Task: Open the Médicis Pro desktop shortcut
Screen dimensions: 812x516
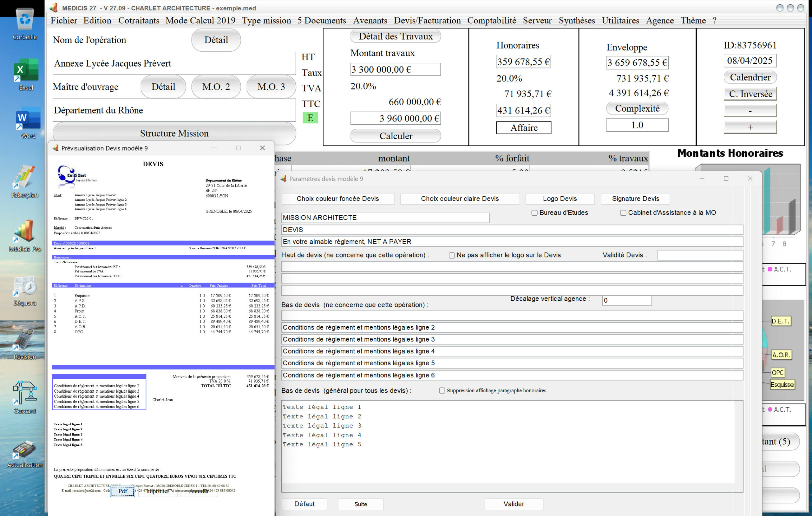Action: click(25, 235)
